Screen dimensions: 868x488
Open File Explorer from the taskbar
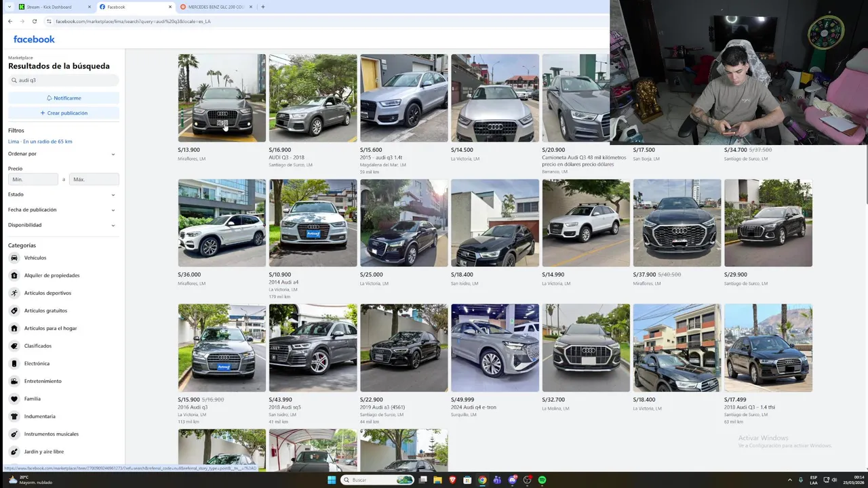[437, 480]
